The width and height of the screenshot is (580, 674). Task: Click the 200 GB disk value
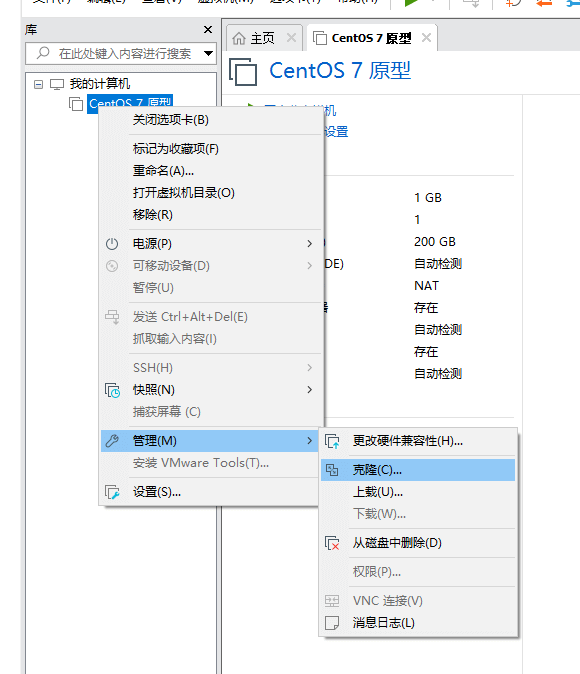(x=435, y=242)
